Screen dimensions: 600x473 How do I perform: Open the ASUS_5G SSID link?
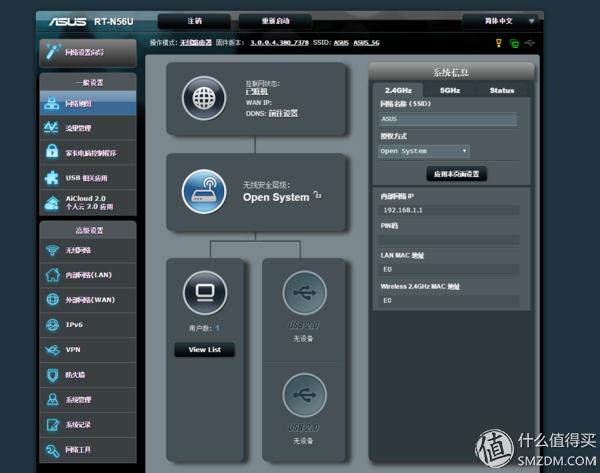click(x=366, y=43)
